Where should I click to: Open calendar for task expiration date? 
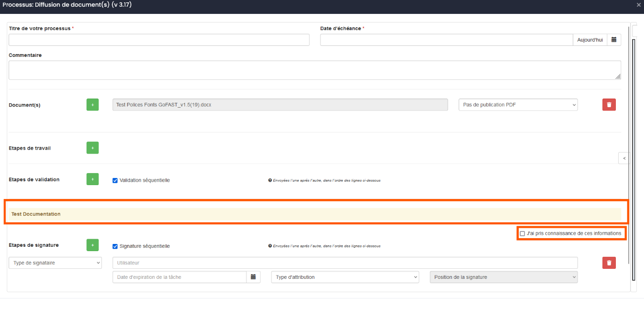[253, 277]
